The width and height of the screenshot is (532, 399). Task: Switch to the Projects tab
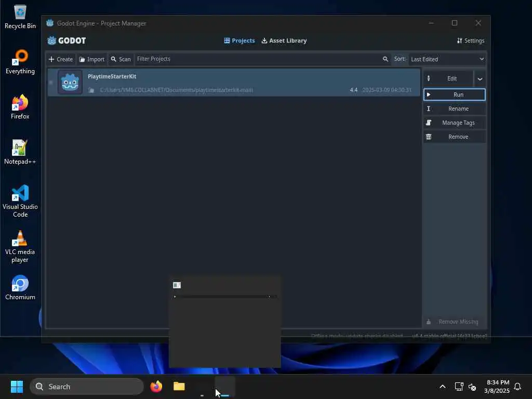coord(240,41)
